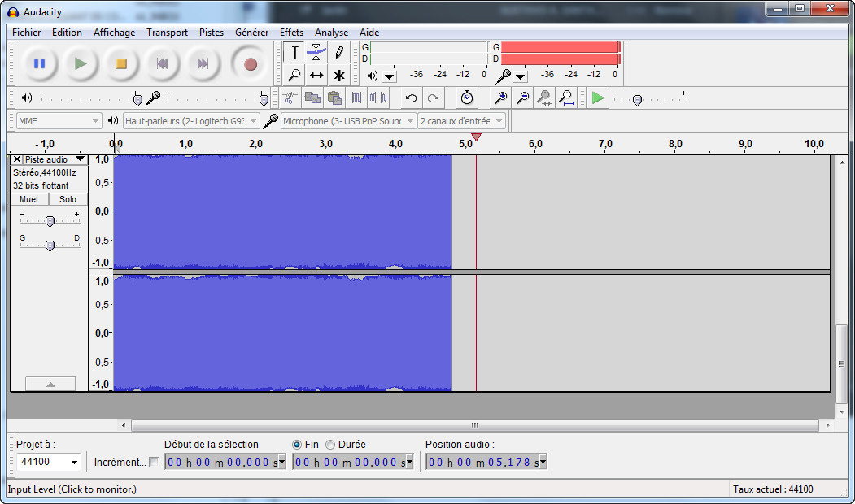Image resolution: width=855 pixels, height=504 pixels.
Task: Open the MME audio host dropdown
Action: coord(59,121)
